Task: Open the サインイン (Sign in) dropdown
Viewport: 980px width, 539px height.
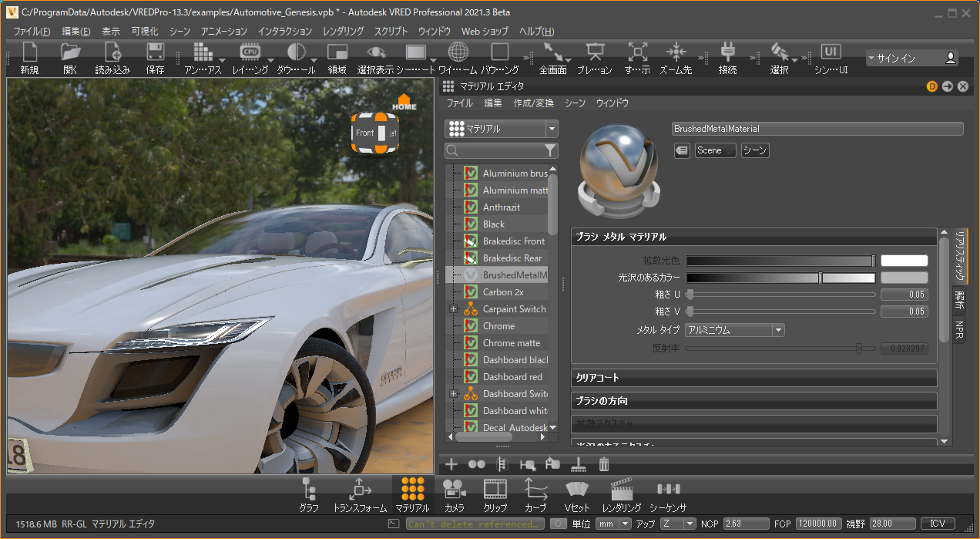Action: [x=912, y=58]
